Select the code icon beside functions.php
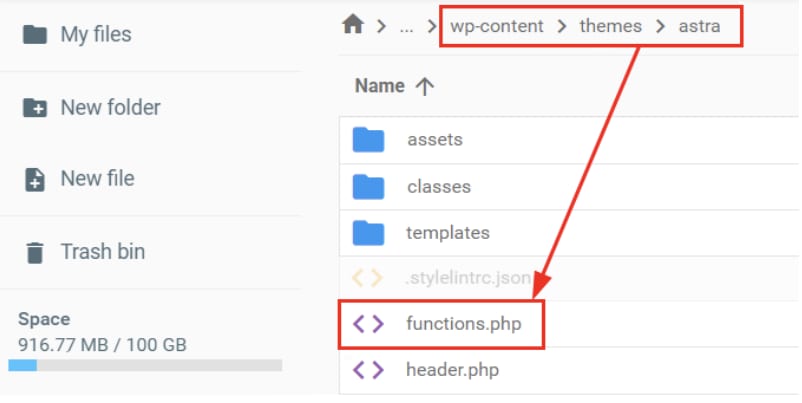 point(368,324)
